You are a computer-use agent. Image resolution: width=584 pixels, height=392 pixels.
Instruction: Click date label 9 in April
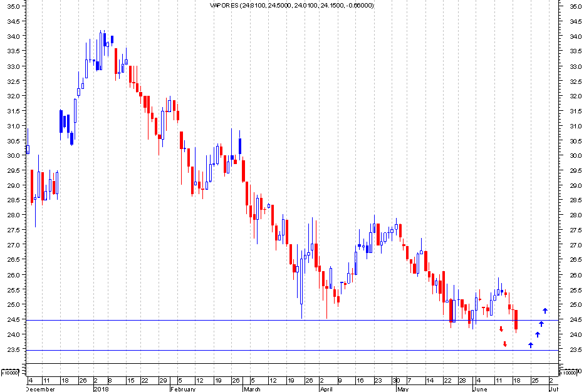click(x=340, y=381)
